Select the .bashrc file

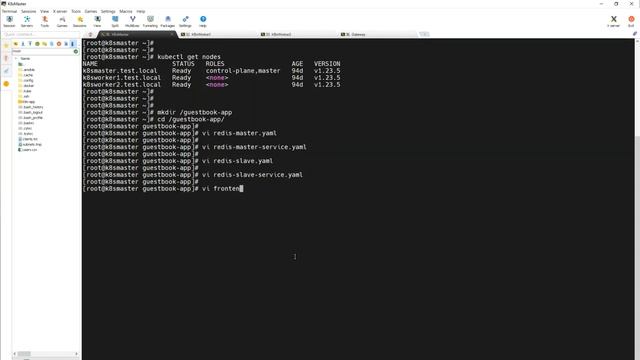coord(26,123)
